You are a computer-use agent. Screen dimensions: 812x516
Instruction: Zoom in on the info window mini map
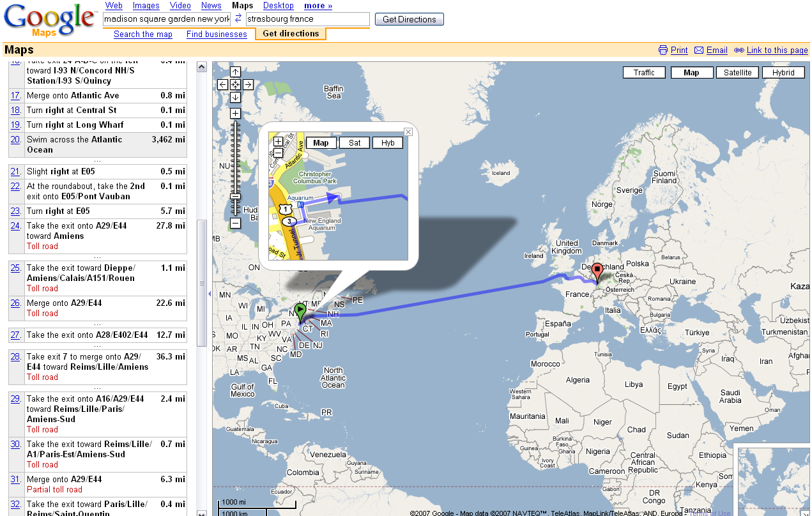(x=278, y=142)
